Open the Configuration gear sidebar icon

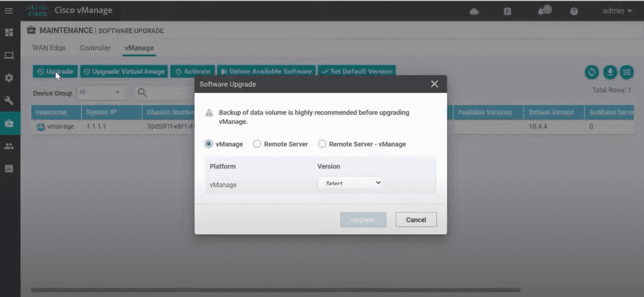click(x=9, y=78)
